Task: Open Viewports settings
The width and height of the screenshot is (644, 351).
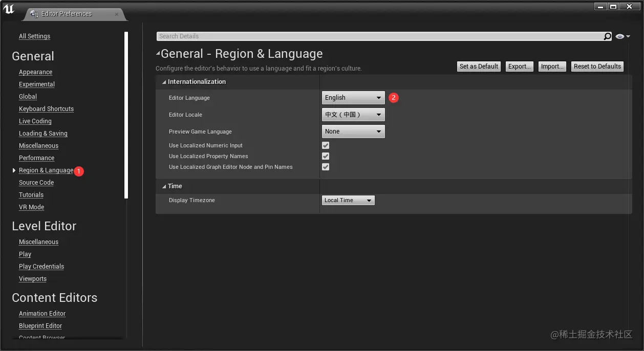Action: tap(33, 279)
